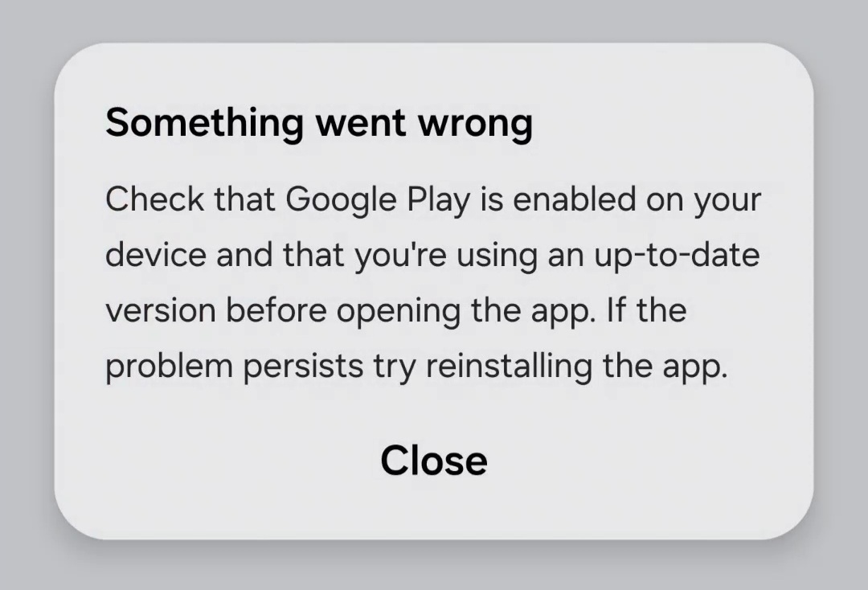Click the error message body text
The image size is (868, 590).
(432, 281)
